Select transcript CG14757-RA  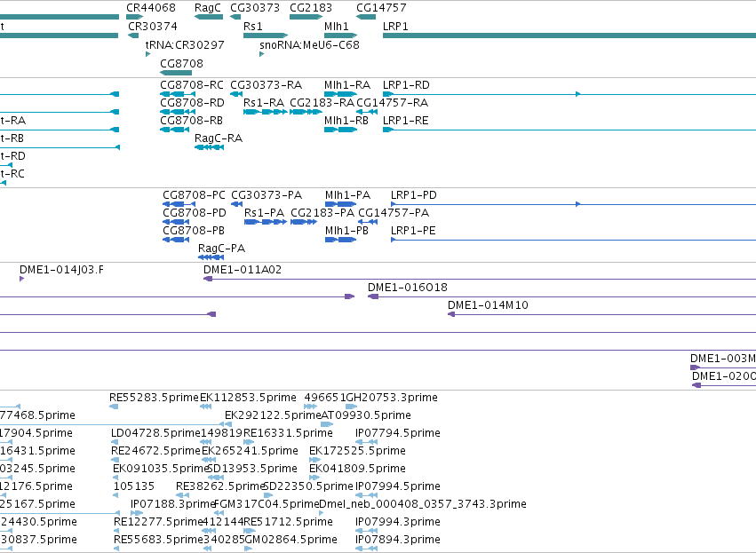pos(393,103)
